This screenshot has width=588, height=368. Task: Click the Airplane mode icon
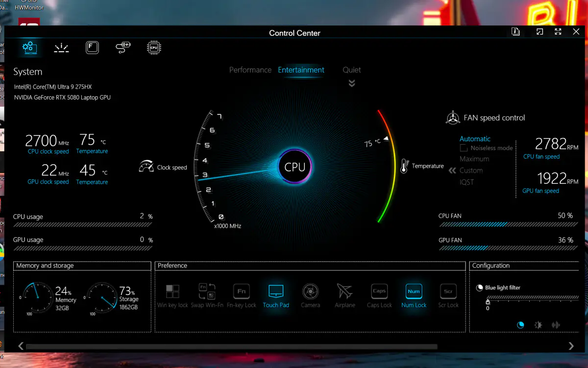(x=345, y=291)
